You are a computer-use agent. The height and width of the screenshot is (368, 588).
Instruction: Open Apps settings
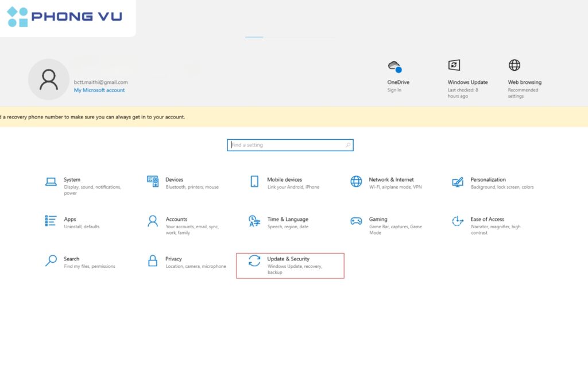pos(70,219)
